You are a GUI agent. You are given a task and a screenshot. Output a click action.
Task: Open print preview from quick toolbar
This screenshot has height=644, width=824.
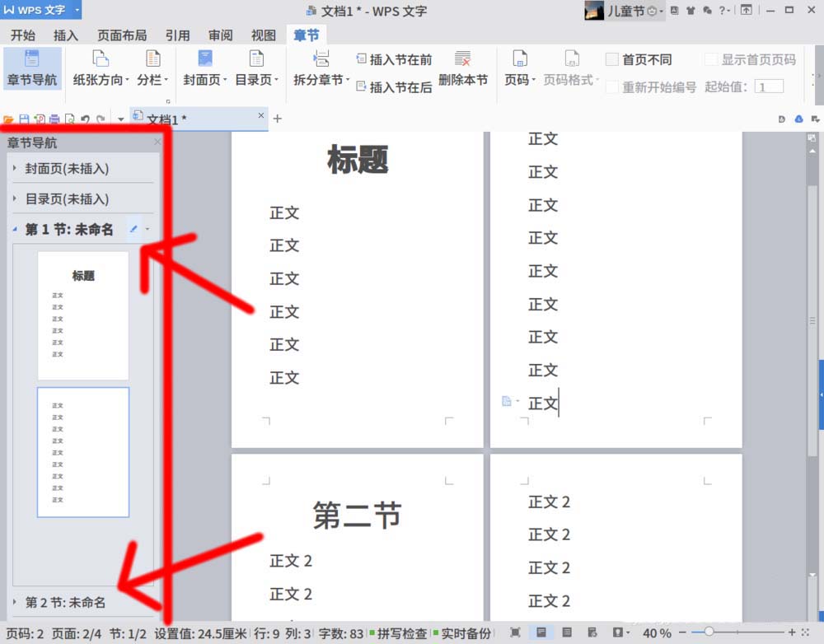coord(69,119)
